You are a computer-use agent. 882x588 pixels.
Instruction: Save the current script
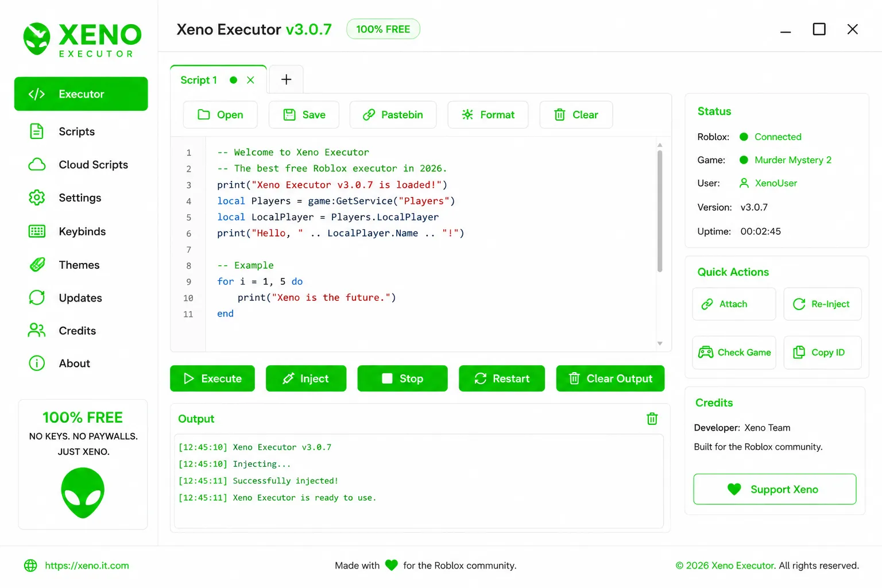[304, 115]
